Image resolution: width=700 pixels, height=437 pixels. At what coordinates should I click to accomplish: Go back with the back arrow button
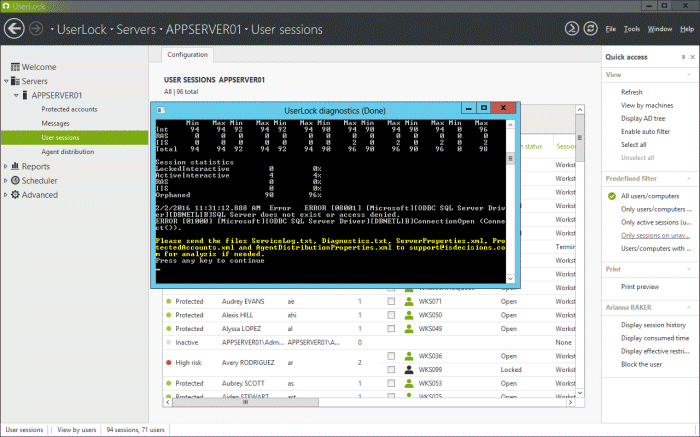pyautogui.click(x=14, y=29)
